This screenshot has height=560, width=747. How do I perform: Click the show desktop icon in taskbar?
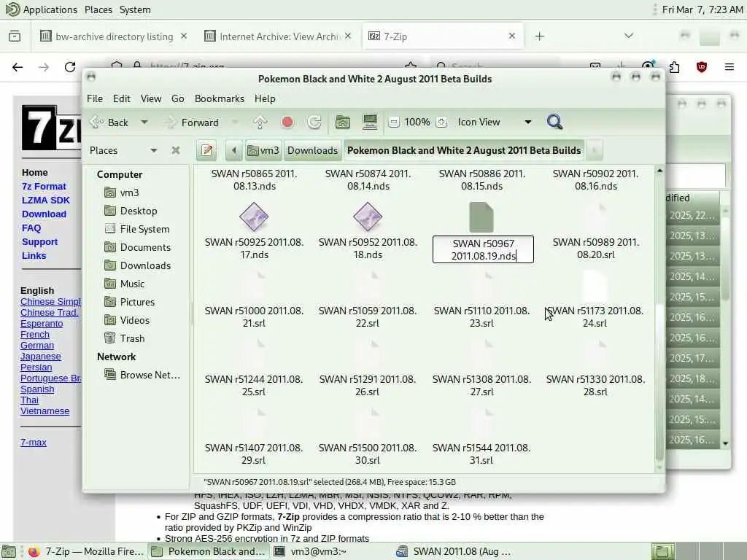[x=9, y=552]
